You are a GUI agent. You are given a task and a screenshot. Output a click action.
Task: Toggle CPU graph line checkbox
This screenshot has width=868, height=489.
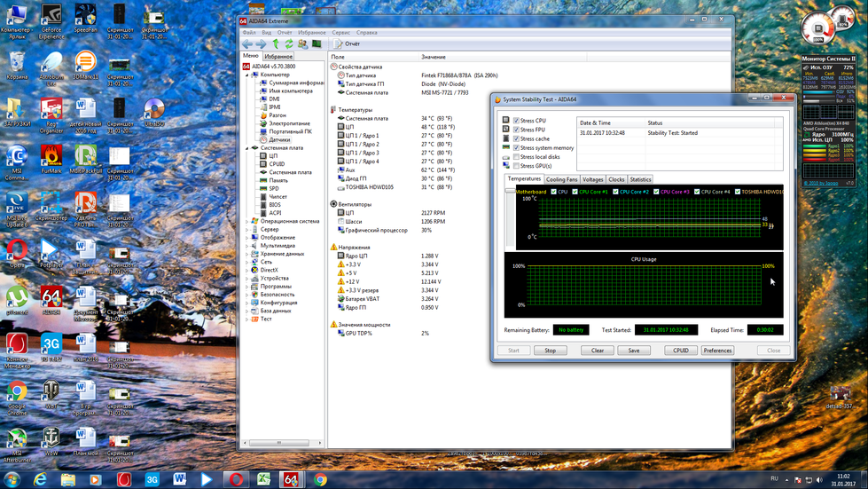pyautogui.click(x=553, y=192)
